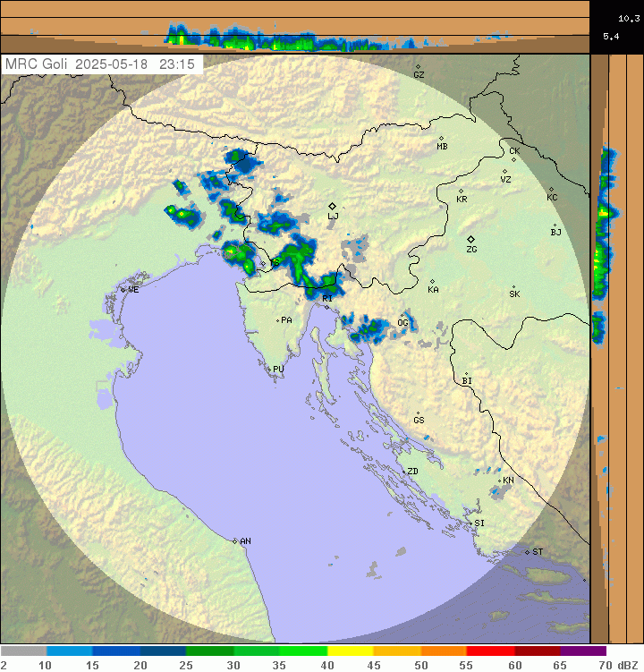The image size is (644, 672).
Task: Select the KR city label
Action: (x=462, y=200)
